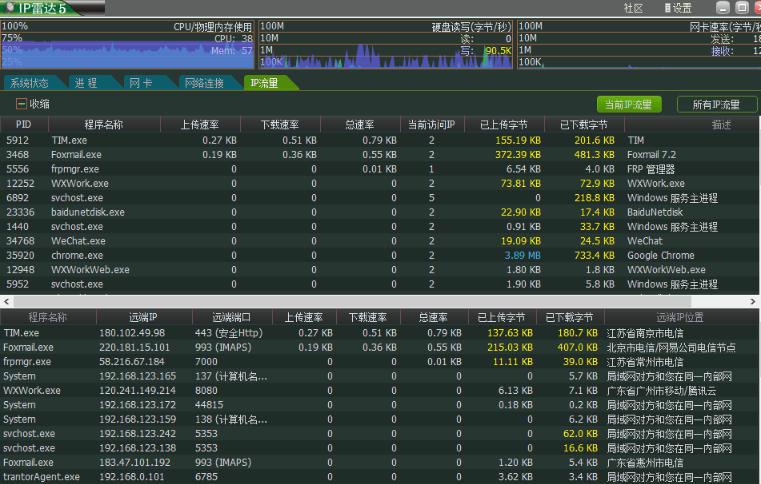This screenshot has height=484, width=761.
Task: Open the 社区 community link
Action: pos(633,8)
